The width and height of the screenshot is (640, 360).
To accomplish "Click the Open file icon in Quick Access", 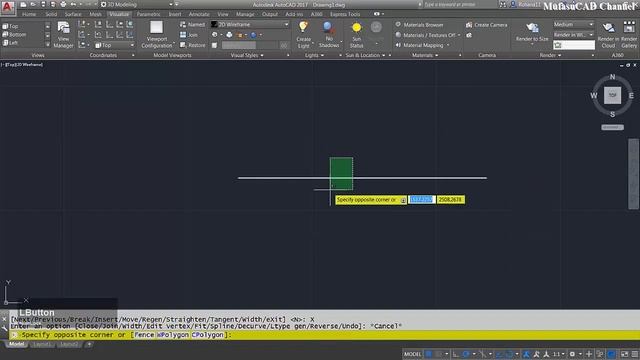I will [33, 4].
